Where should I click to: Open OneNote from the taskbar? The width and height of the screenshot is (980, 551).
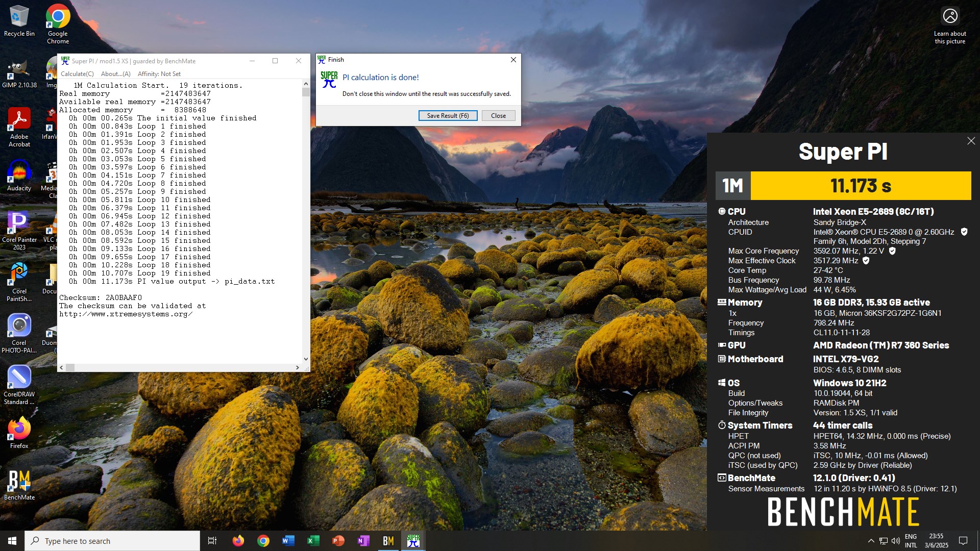click(x=363, y=541)
